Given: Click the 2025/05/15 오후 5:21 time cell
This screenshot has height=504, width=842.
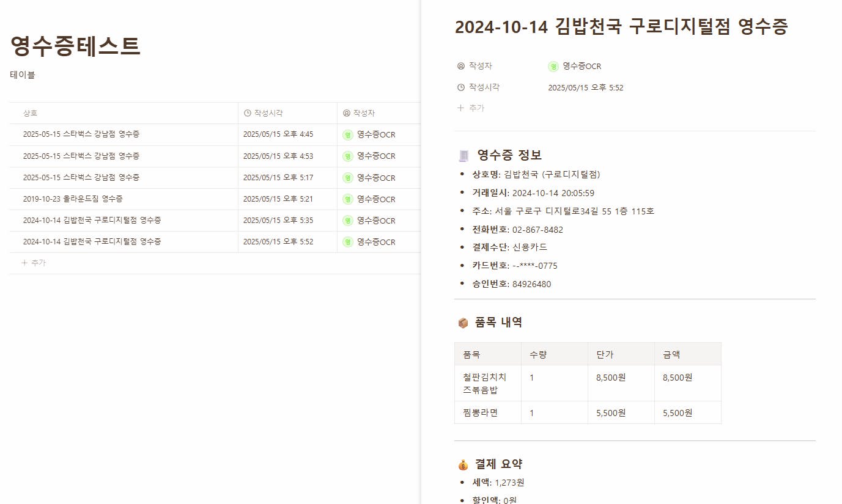Looking at the screenshot, I should (287, 199).
